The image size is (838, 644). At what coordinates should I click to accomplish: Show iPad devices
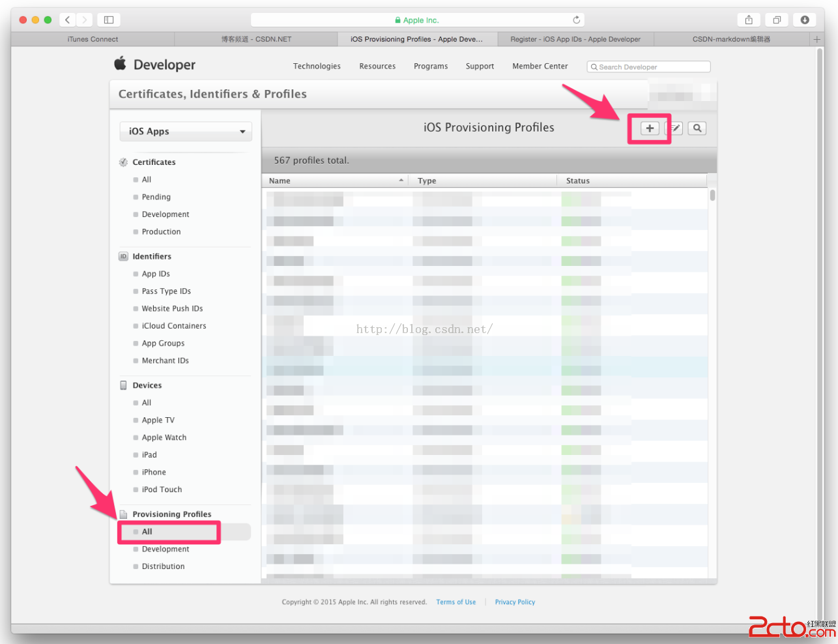[x=149, y=455]
